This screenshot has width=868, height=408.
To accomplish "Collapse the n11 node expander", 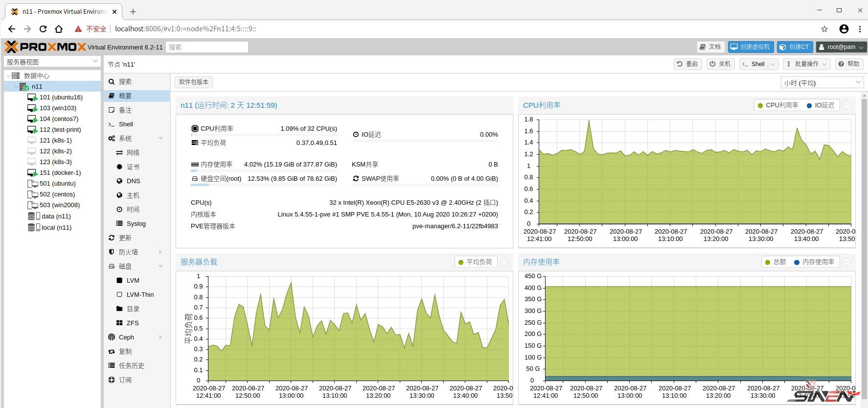I will coord(16,87).
